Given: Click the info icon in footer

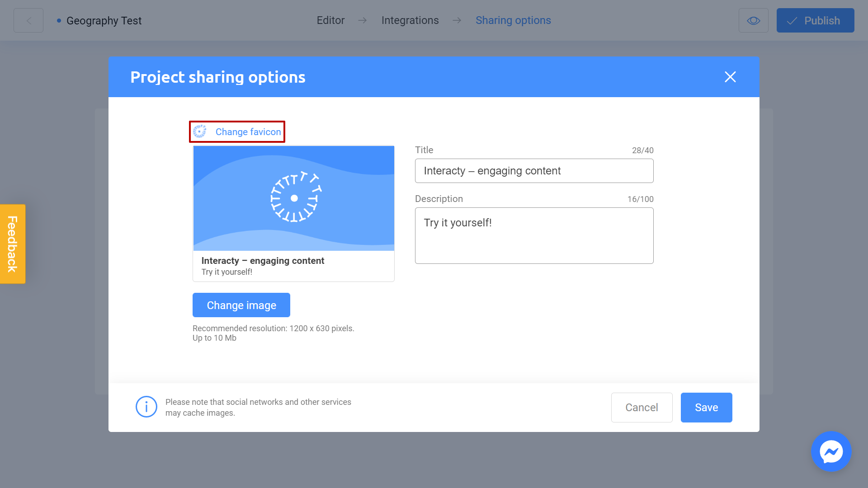Looking at the screenshot, I should [146, 407].
